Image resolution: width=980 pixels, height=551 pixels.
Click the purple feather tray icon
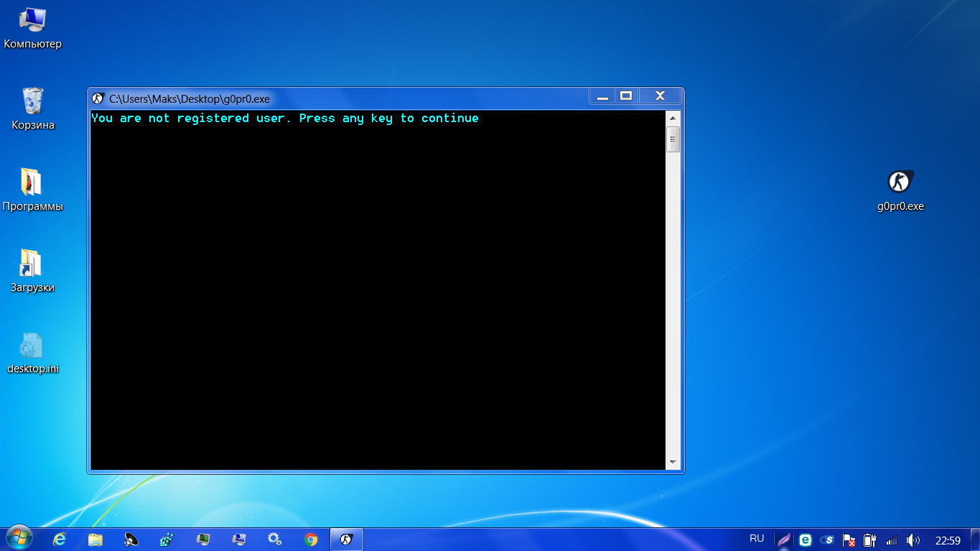(x=784, y=540)
